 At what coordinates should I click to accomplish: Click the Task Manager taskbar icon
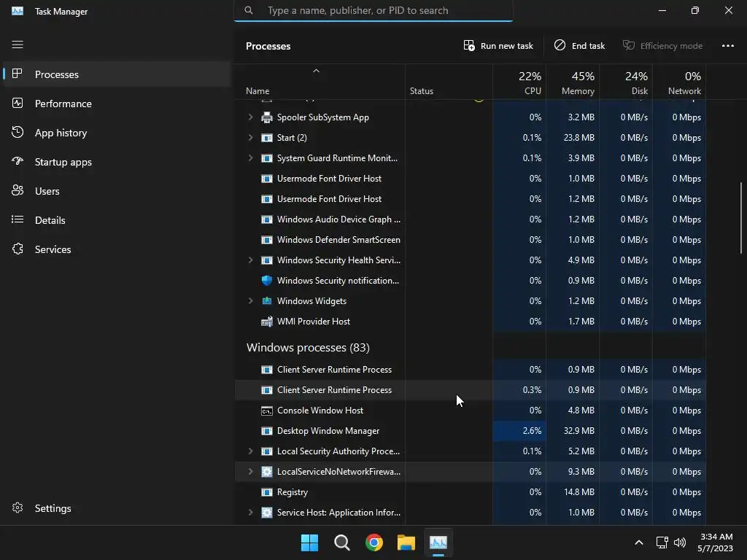coord(438,542)
